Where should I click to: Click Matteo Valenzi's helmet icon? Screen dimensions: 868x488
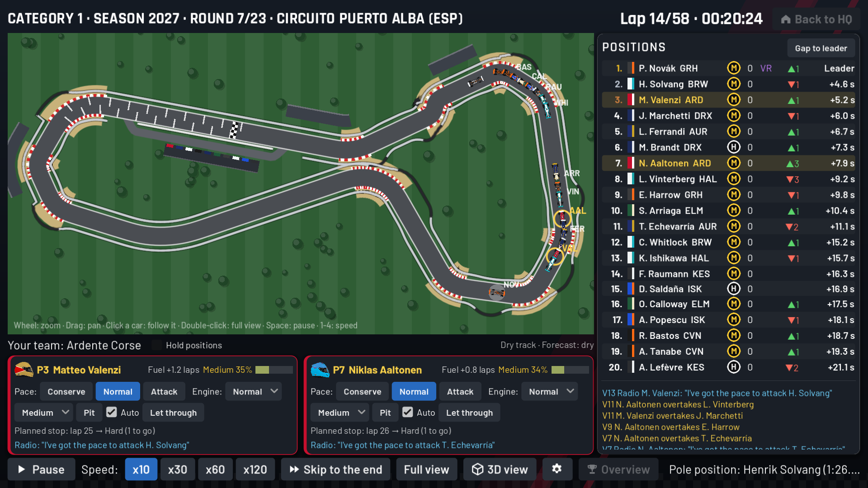click(x=24, y=370)
